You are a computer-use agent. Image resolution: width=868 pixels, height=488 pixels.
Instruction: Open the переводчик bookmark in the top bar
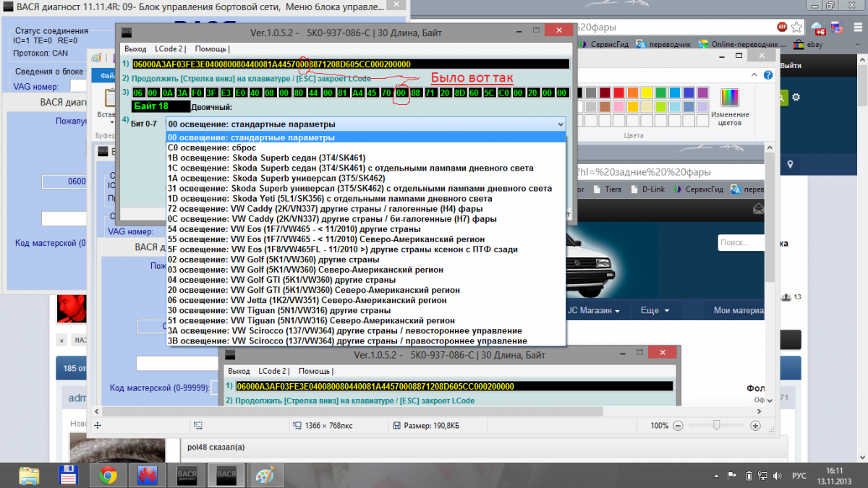[x=663, y=43]
